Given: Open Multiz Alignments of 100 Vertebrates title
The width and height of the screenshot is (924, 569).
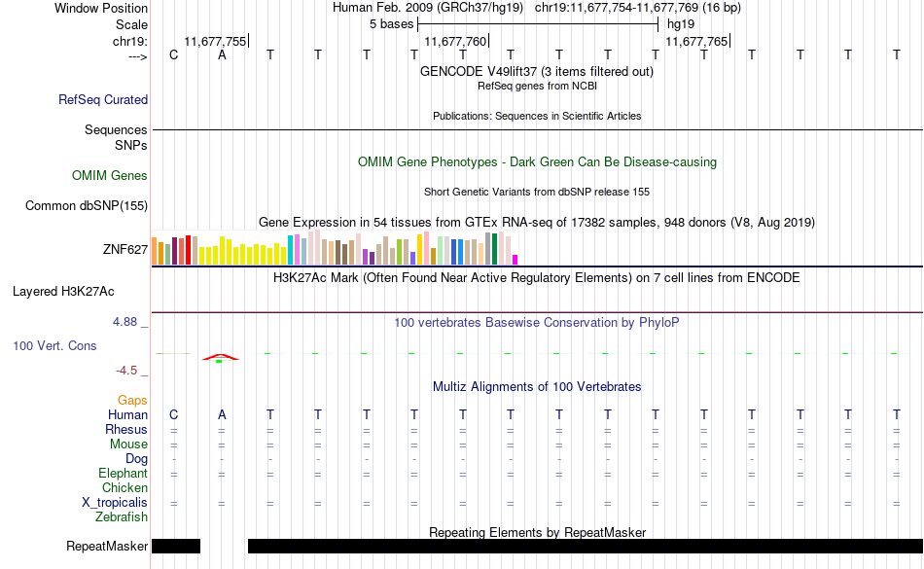Looking at the screenshot, I should 537,386.
